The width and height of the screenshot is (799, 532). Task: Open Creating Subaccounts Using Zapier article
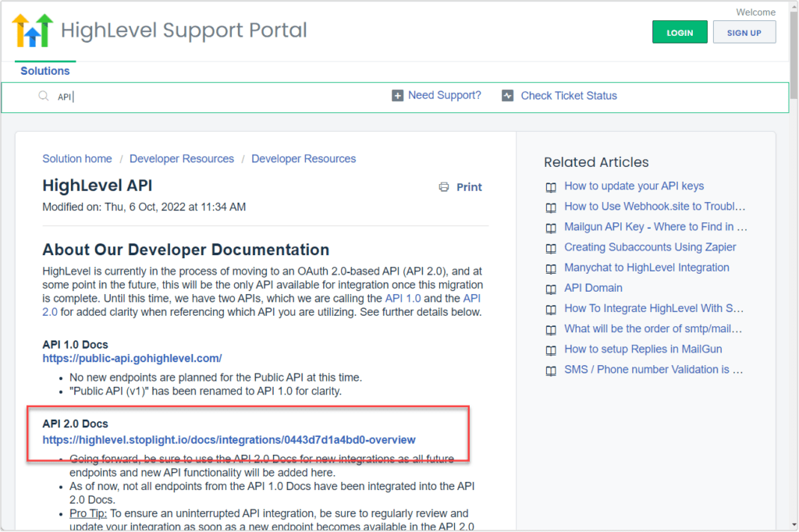(x=650, y=247)
